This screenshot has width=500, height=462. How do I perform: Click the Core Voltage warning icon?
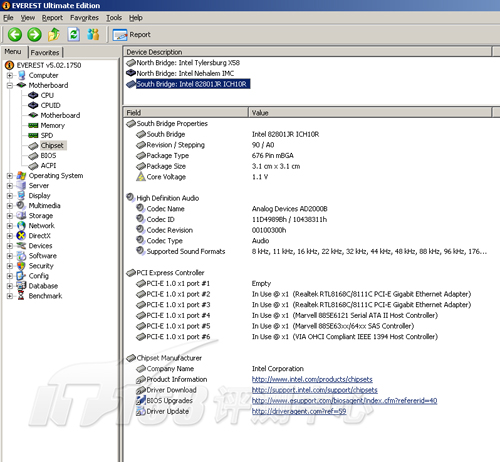pos(141,177)
